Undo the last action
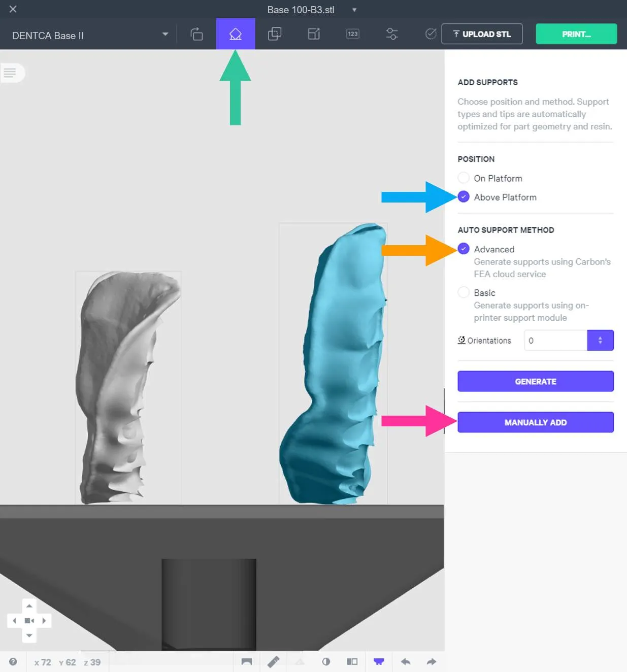This screenshot has height=672, width=627. click(x=405, y=662)
